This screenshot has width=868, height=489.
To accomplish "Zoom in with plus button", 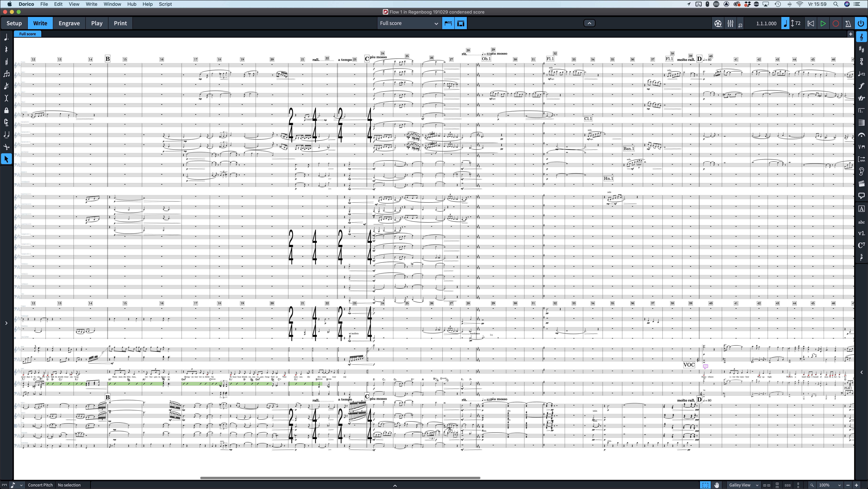I will pyautogui.click(x=856, y=485).
